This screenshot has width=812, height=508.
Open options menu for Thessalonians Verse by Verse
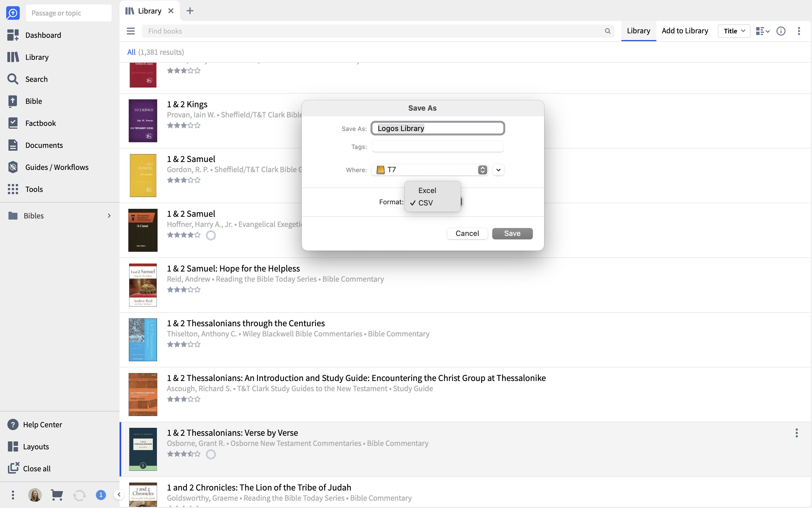pyautogui.click(x=796, y=433)
